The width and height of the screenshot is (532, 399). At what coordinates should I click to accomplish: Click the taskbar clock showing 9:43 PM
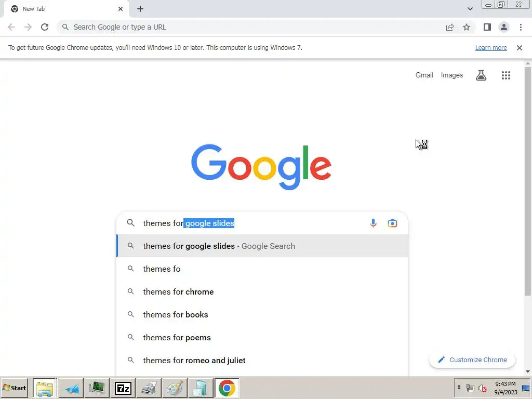pos(506,388)
